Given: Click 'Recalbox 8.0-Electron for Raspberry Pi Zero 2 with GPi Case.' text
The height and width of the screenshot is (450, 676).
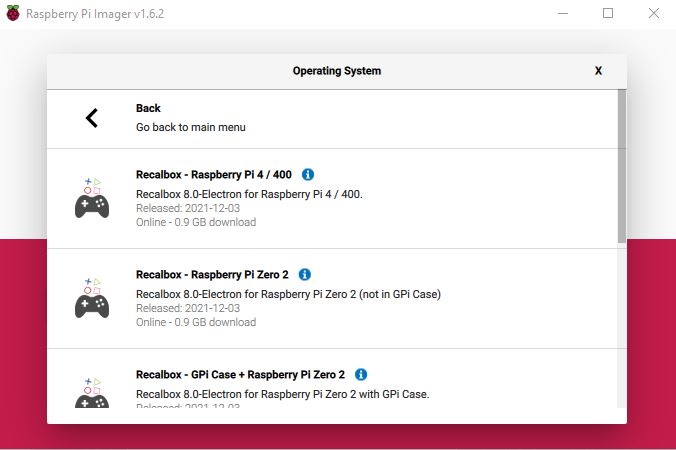Looking at the screenshot, I should tap(283, 394).
